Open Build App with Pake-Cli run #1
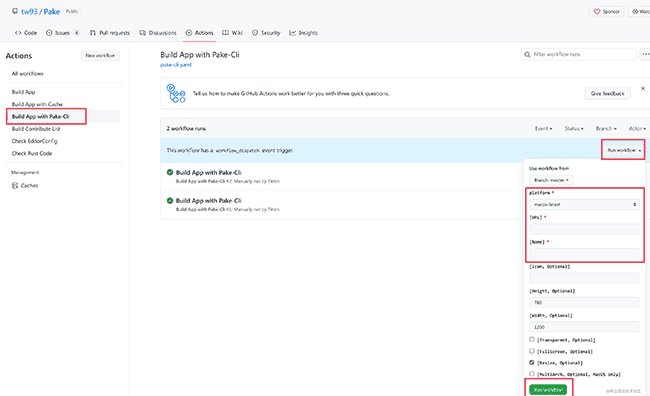The width and height of the screenshot is (650, 396). 209,201
